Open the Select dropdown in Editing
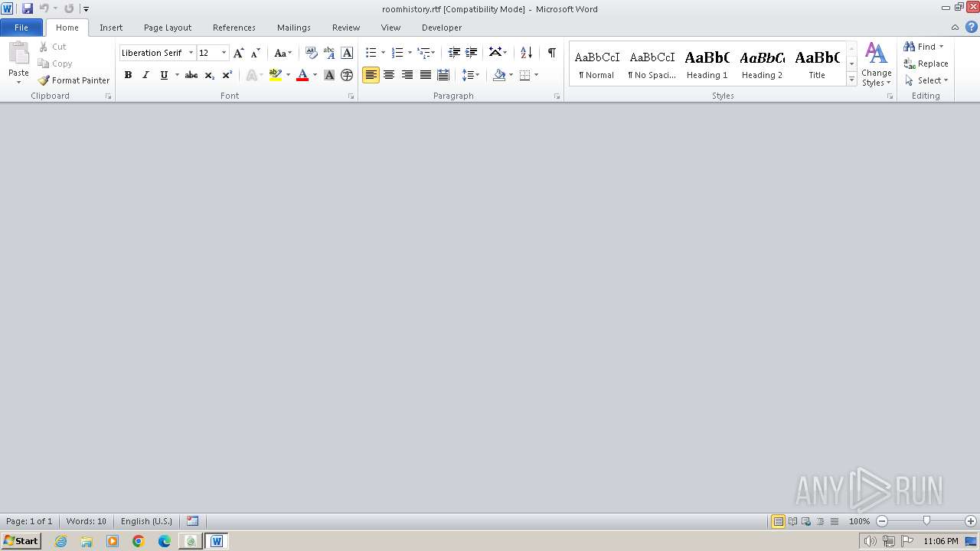The height and width of the screenshot is (551, 980). pos(926,80)
